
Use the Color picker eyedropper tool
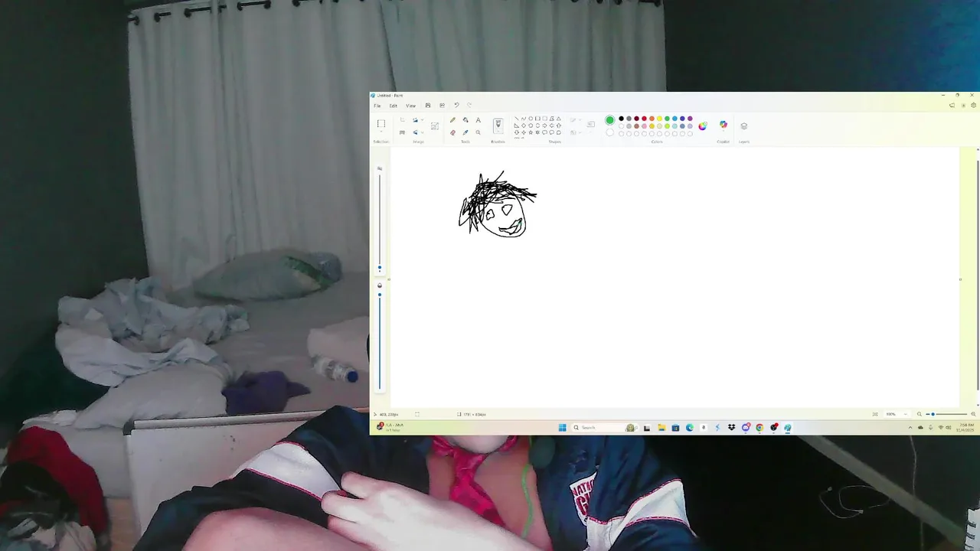click(465, 132)
